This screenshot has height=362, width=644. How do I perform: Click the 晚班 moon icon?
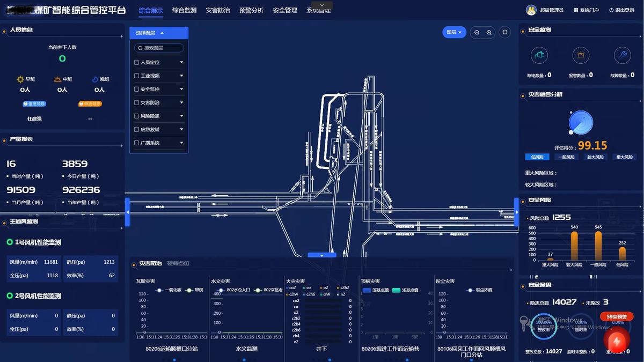95,79
